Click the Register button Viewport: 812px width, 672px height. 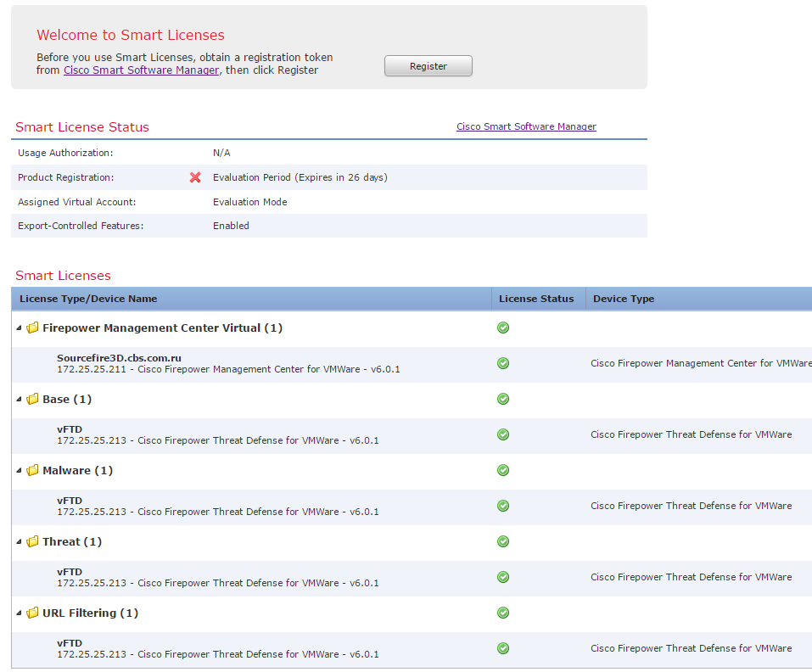click(x=428, y=65)
